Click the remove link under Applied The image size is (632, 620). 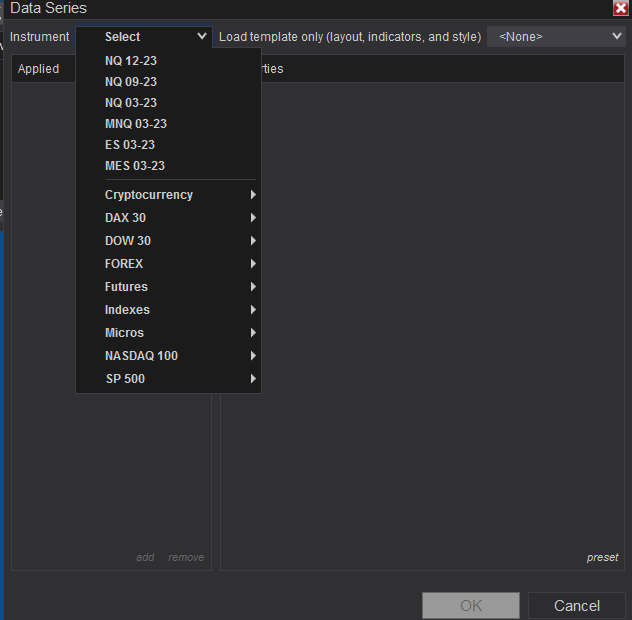[x=186, y=557]
